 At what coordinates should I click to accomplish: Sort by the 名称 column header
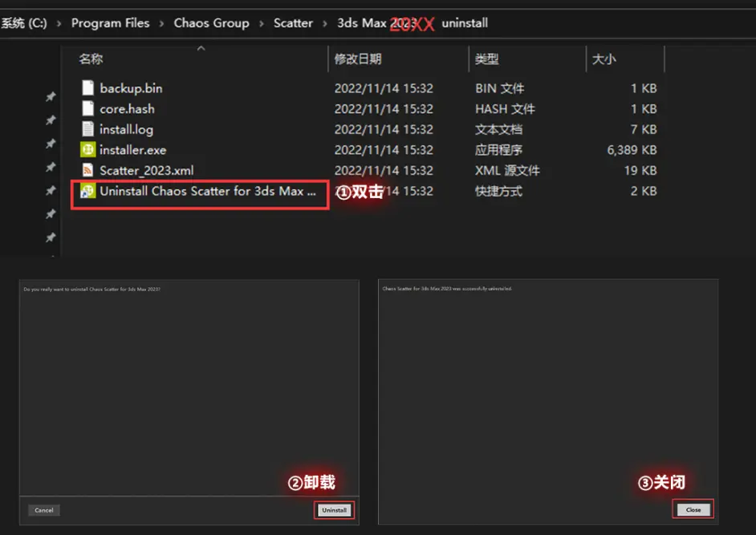[x=91, y=59]
